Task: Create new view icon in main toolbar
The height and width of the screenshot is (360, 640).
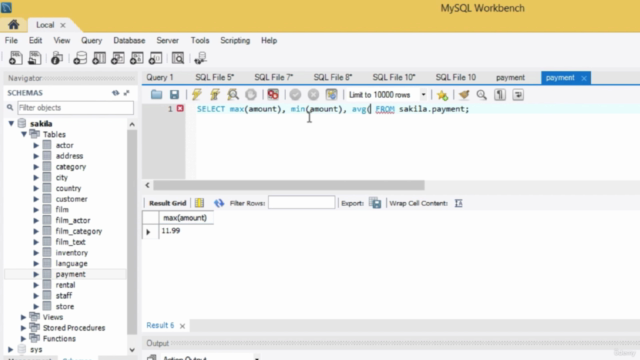Action: 118,58
